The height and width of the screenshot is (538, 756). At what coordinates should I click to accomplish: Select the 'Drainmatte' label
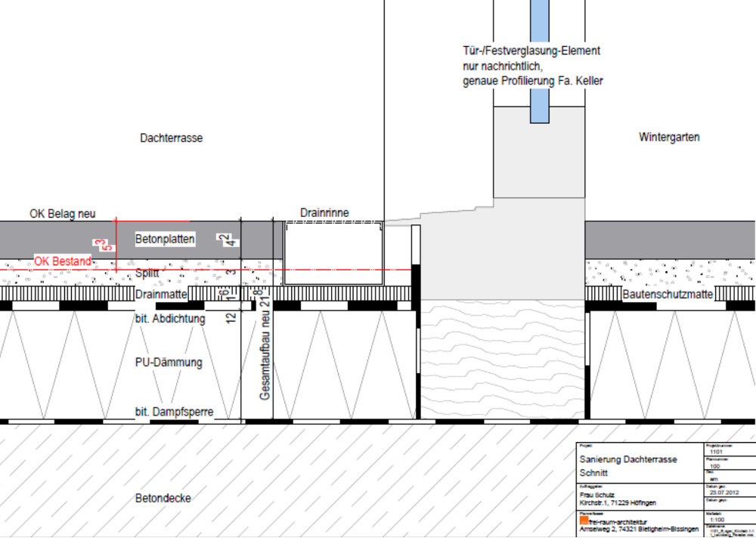160,294
